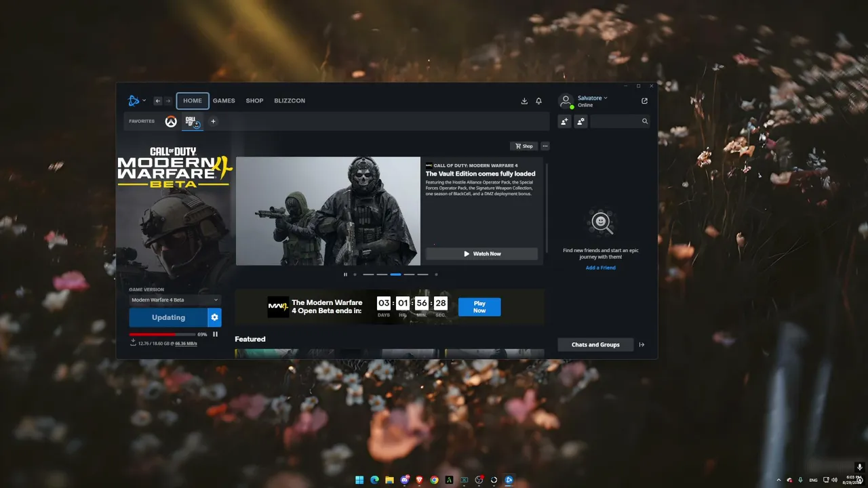Open the GAMES tab
The height and width of the screenshot is (488, 868).
[224, 101]
